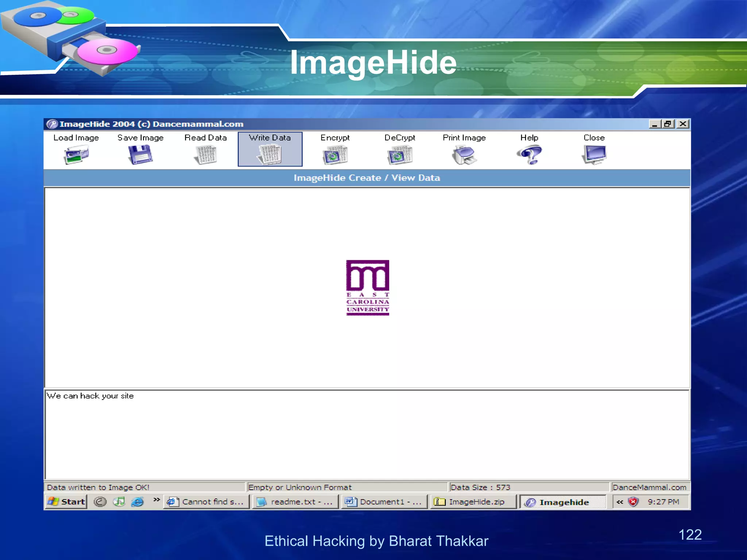747x560 pixels.
Task: Switch to Document1 Word taskbar item
Action: [384, 502]
